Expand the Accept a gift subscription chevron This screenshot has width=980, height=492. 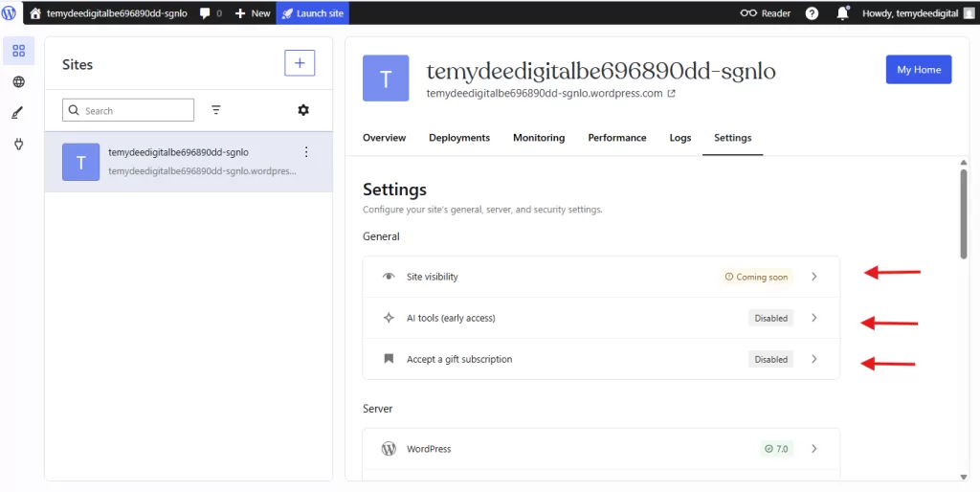point(813,359)
